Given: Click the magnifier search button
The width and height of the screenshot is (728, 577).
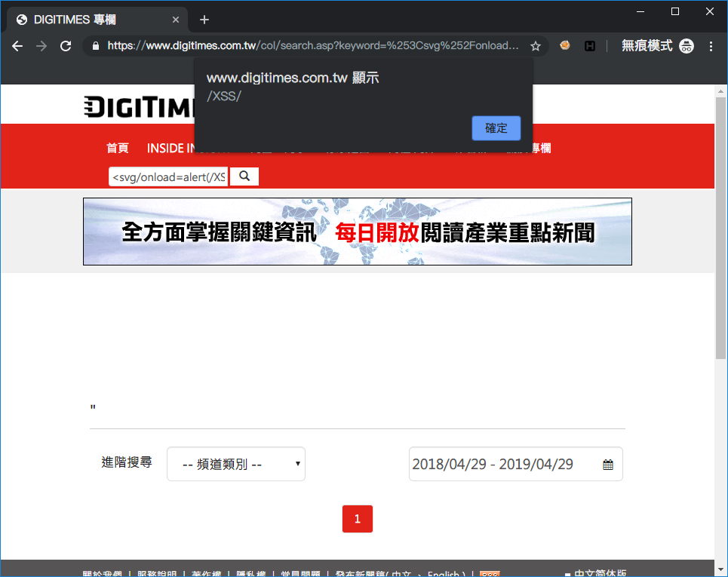Looking at the screenshot, I should click(x=244, y=176).
